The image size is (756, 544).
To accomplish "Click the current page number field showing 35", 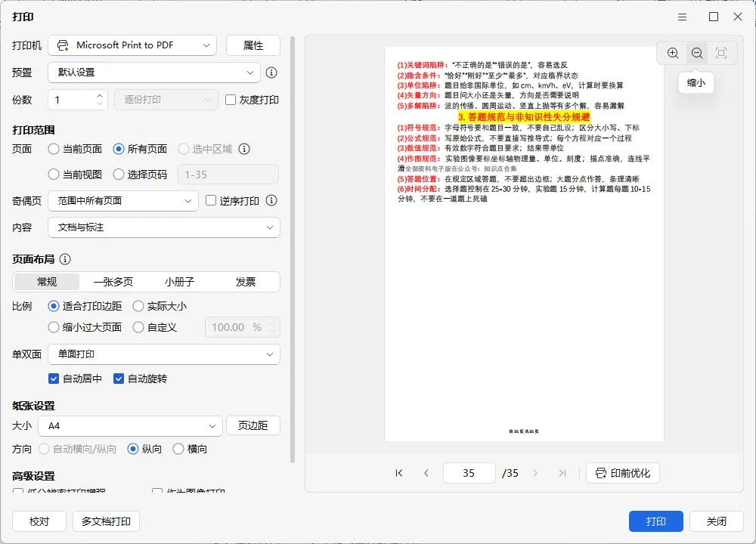I will click(469, 473).
